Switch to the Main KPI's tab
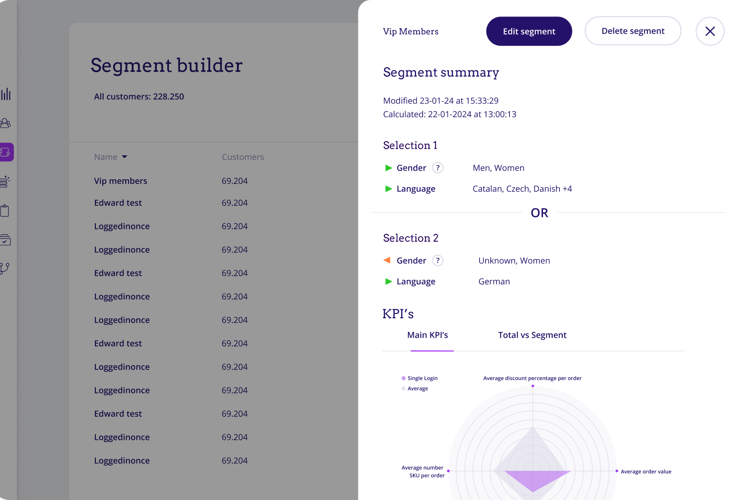 (x=427, y=335)
